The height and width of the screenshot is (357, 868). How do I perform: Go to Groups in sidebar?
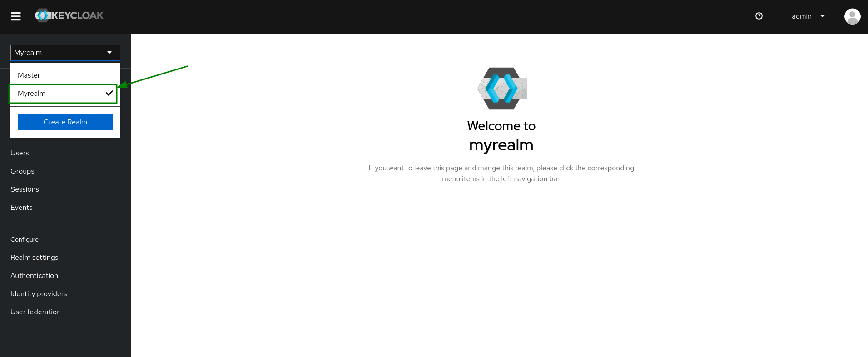(x=22, y=171)
